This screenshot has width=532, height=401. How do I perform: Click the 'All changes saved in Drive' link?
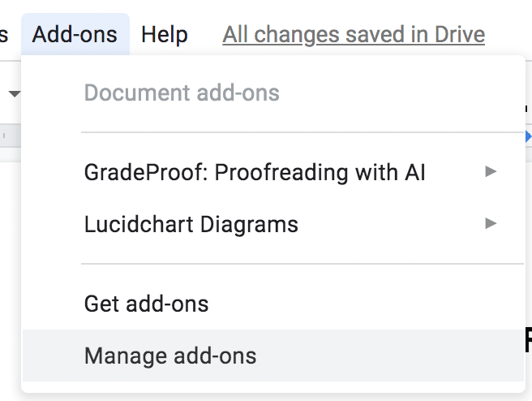tap(354, 35)
